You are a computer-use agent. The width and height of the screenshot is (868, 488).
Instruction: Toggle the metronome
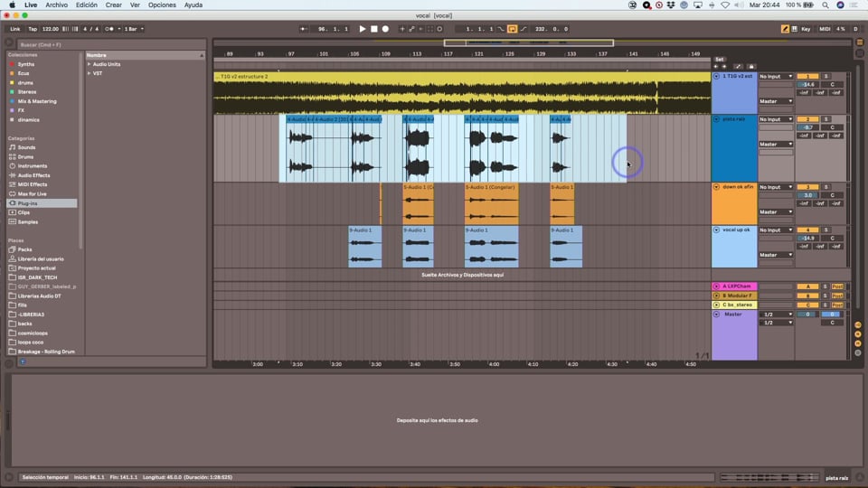tap(109, 29)
